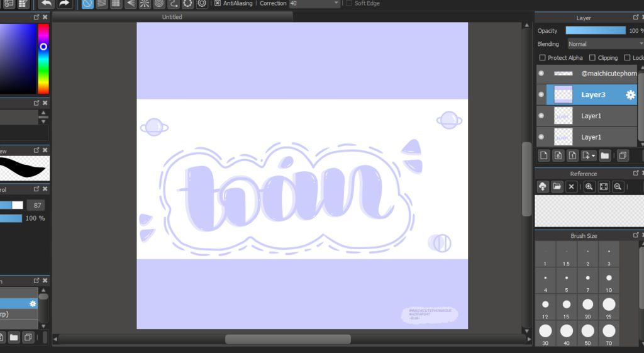This screenshot has height=353, width=644.
Task: Adjust the brush size slider showing 87
Action: click(x=11, y=205)
